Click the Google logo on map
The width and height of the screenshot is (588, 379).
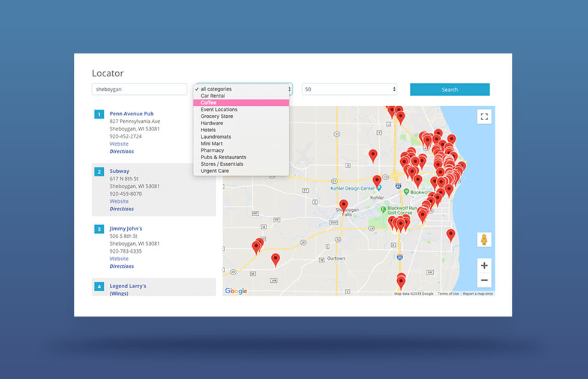click(236, 291)
